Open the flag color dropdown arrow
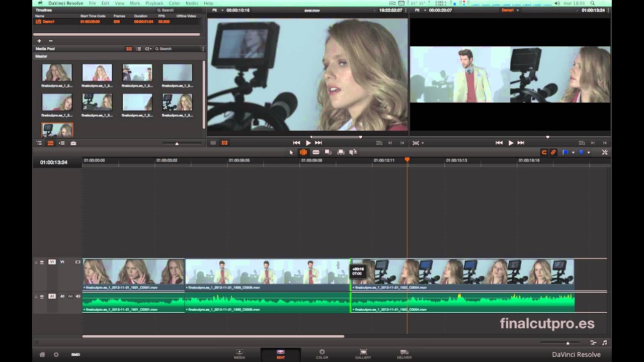Viewport: 644px width, 362px height. [572, 152]
